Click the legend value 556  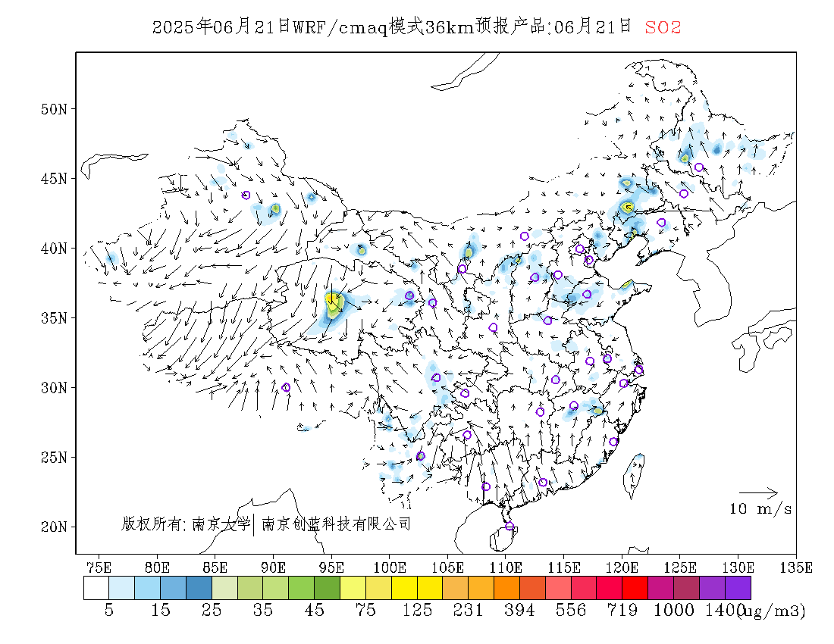pos(571,610)
